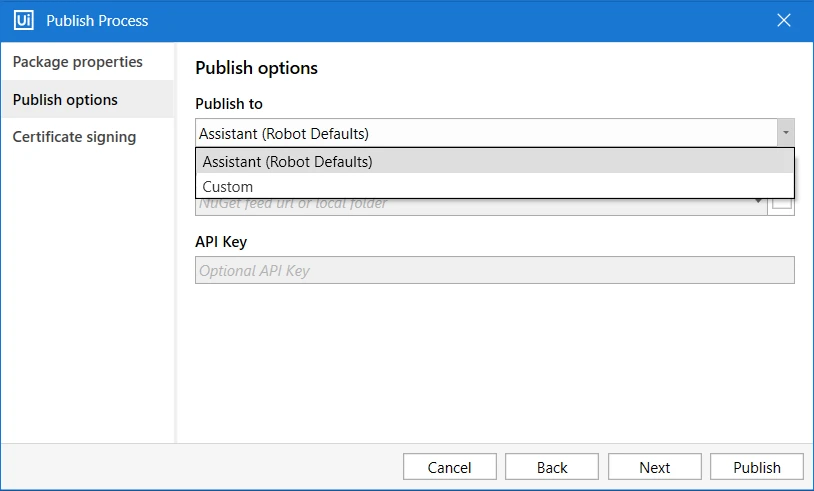Close the Publish Process dialog
Screen dimensions: 814x491
click(783, 20)
